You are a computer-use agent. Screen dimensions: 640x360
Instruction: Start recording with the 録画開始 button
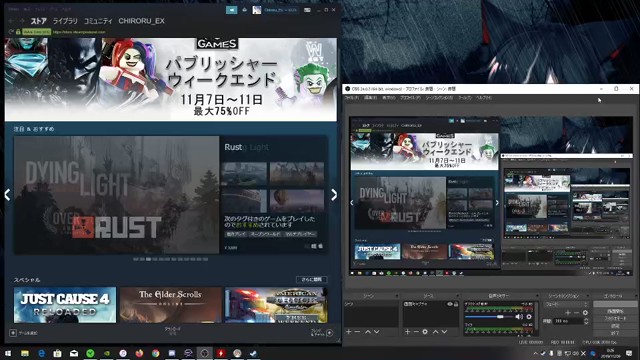pos(615,311)
